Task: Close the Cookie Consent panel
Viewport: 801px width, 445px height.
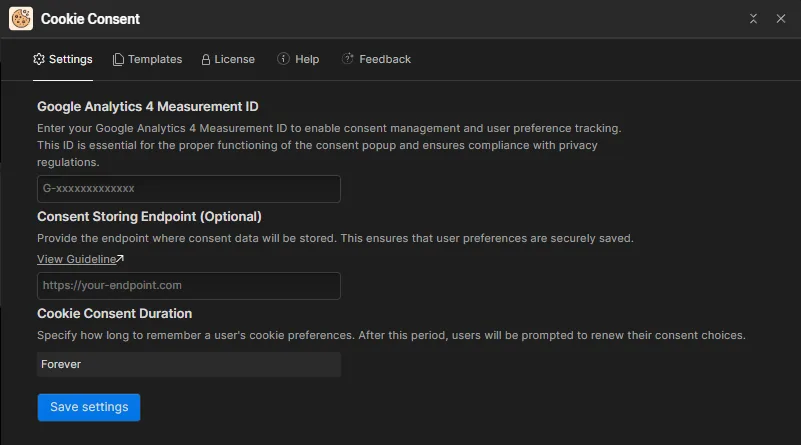Action: pos(781,19)
